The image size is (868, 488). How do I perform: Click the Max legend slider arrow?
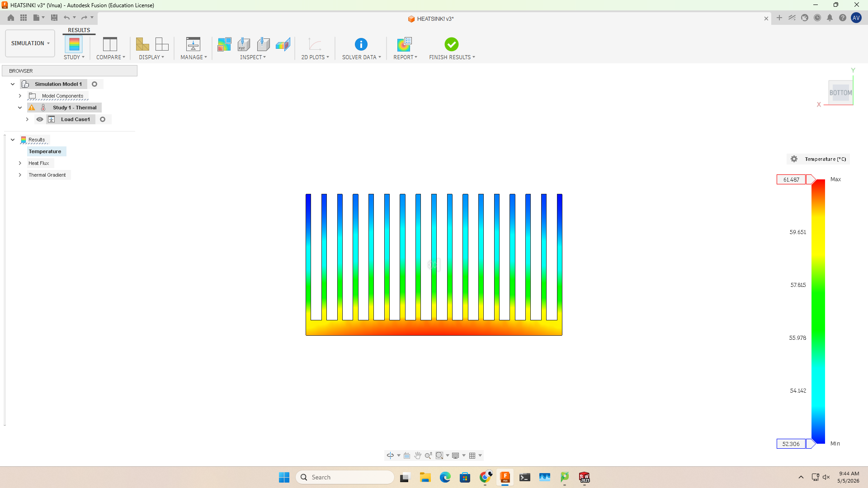(x=811, y=179)
